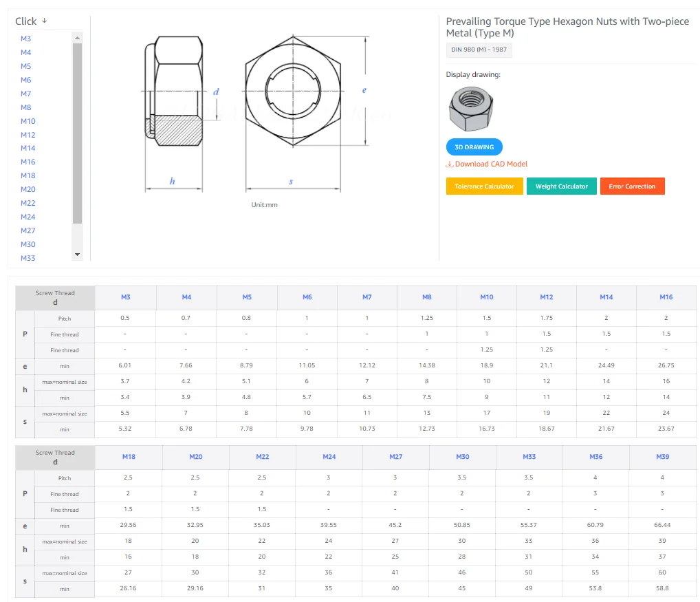Open the Tolerance Calculator
The image size is (700, 602).
484,186
